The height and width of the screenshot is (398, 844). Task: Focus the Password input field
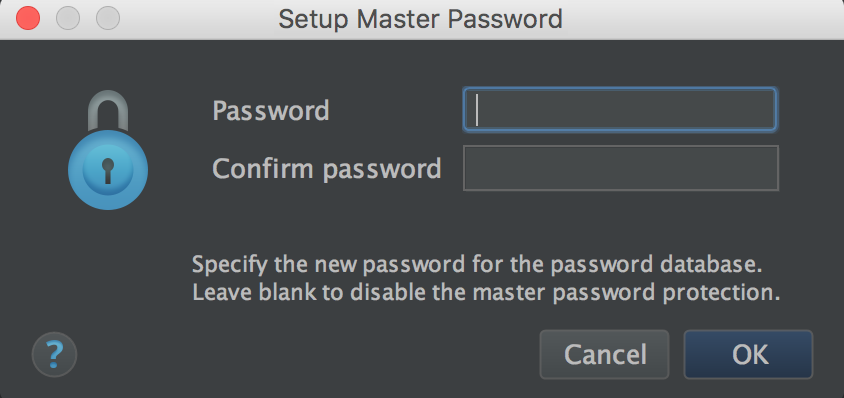point(620,110)
